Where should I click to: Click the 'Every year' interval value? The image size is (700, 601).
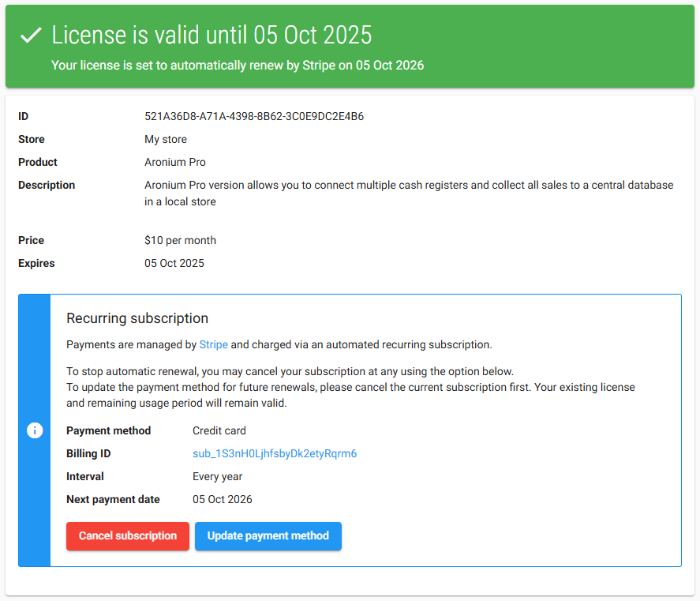(x=217, y=477)
